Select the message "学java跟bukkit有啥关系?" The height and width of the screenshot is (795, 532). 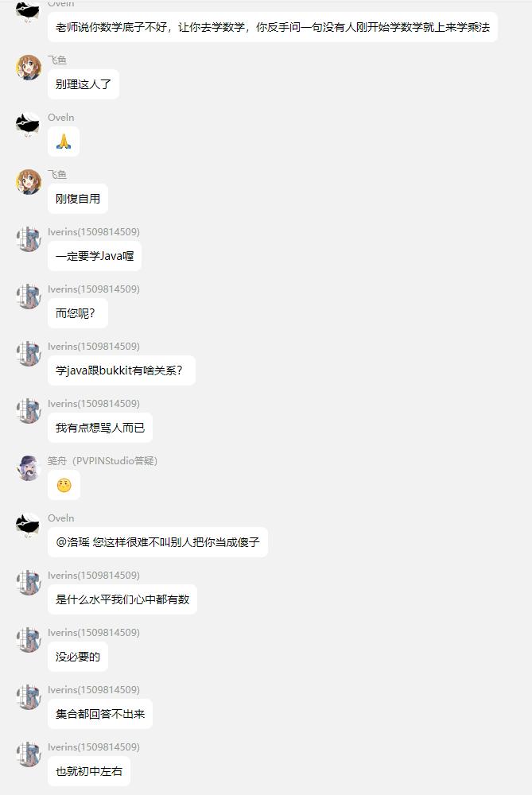point(122,370)
